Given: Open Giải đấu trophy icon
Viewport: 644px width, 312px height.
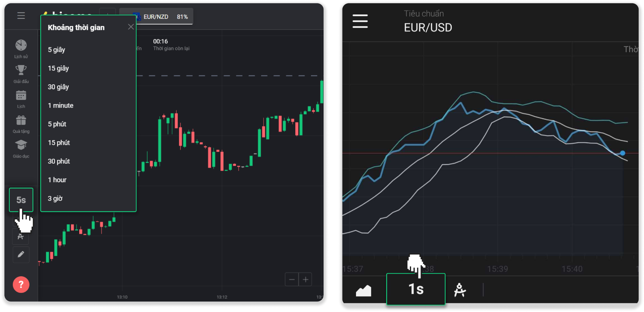Looking at the screenshot, I should point(21,70).
